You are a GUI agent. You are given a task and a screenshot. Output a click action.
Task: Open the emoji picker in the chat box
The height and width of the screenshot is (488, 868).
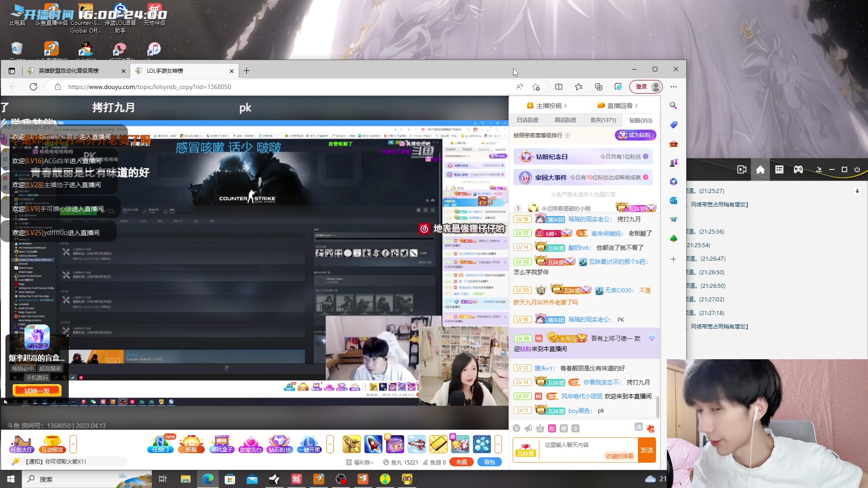(517, 428)
